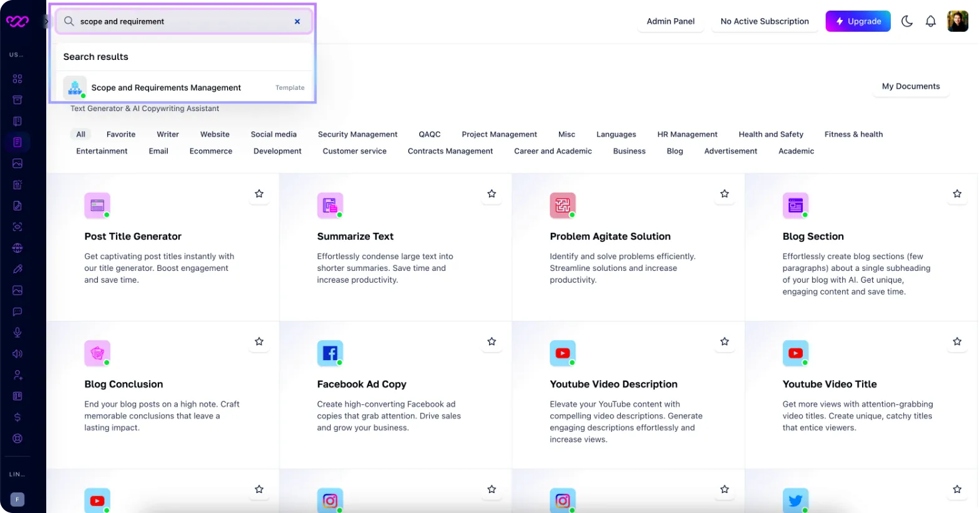
Task: Favorite the Facebook Ad Copy template
Action: 492,342
